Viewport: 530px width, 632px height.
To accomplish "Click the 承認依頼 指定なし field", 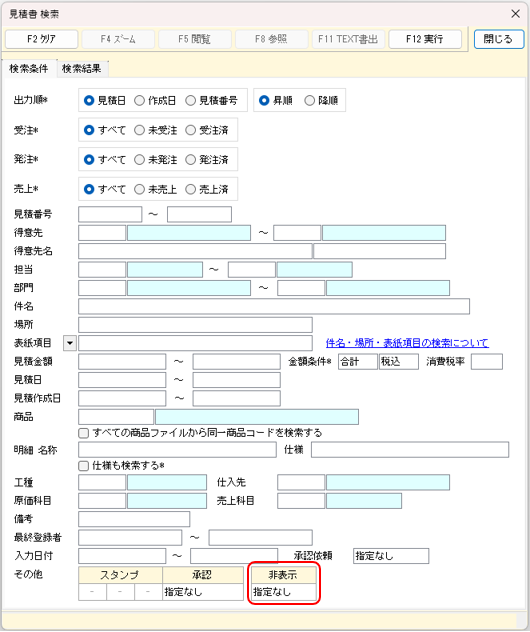I will tap(391, 556).
